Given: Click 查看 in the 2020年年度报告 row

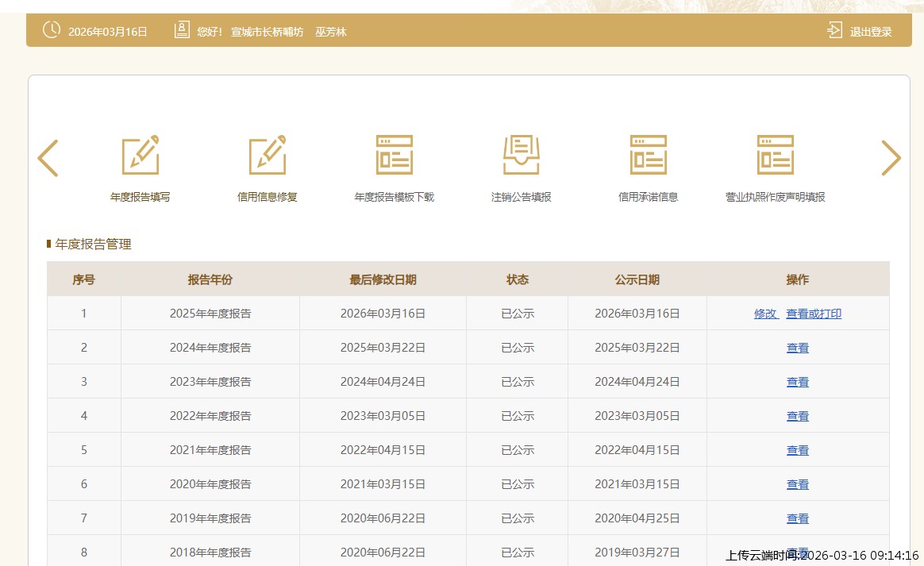Looking at the screenshot, I should pyautogui.click(x=798, y=484).
